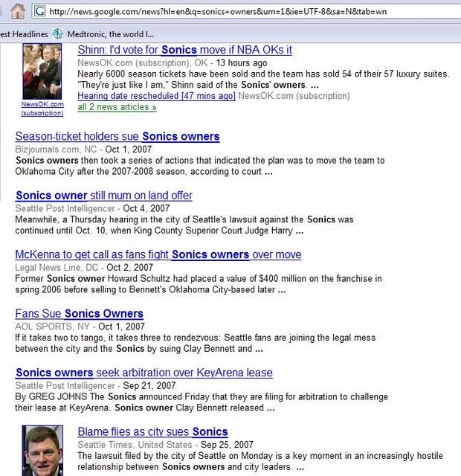
Task: Expand 'all 2 news articles' link
Action: click(x=117, y=107)
